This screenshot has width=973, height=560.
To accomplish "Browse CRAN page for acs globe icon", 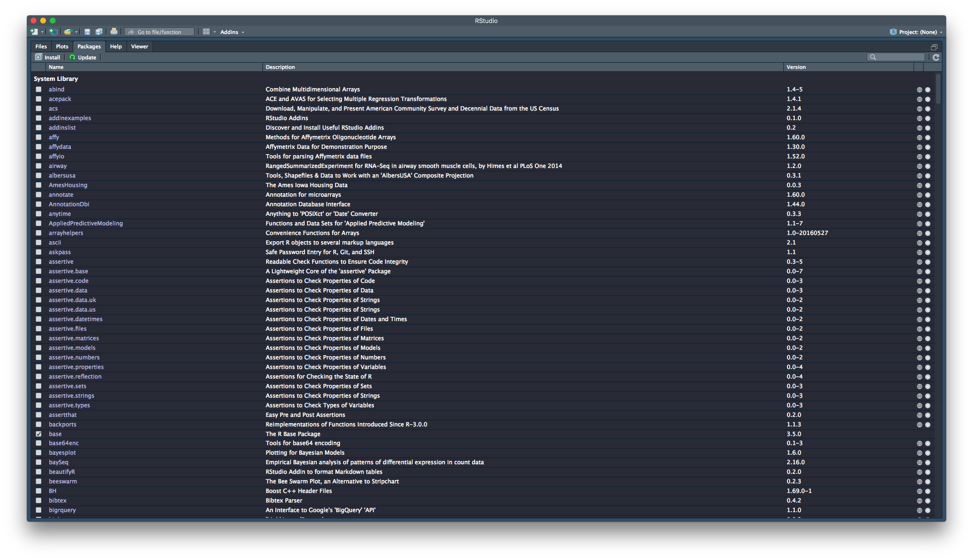I will pyautogui.click(x=919, y=109).
